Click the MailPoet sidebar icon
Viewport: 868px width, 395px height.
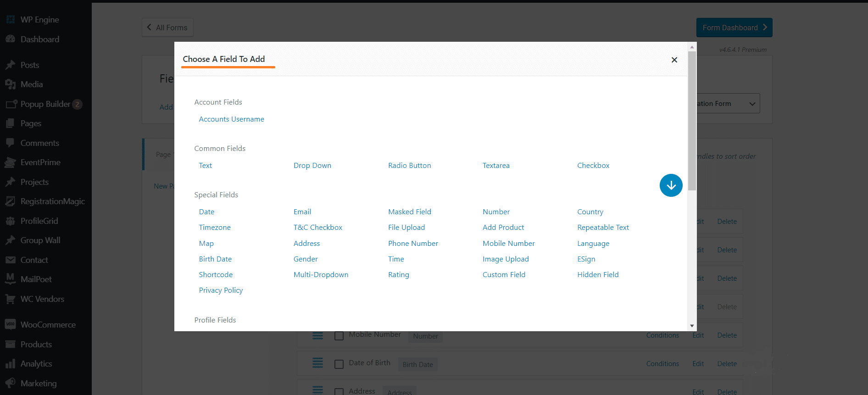click(x=10, y=279)
